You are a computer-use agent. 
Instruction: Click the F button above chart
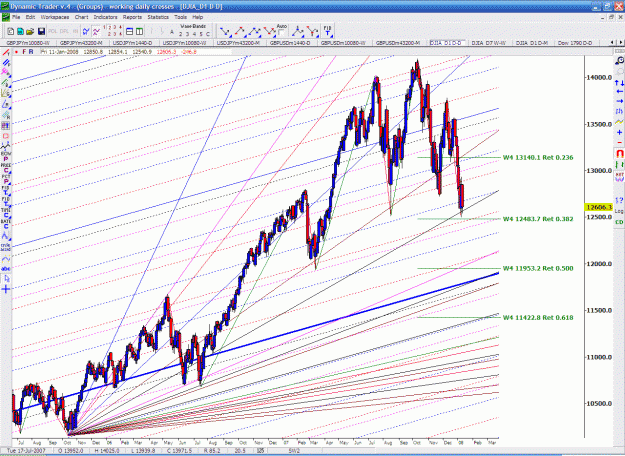(24, 51)
